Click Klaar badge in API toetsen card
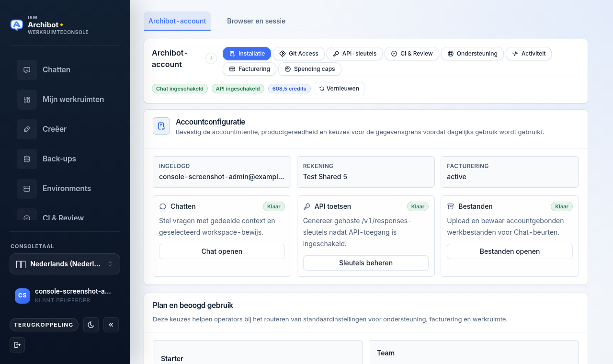 (x=418, y=206)
